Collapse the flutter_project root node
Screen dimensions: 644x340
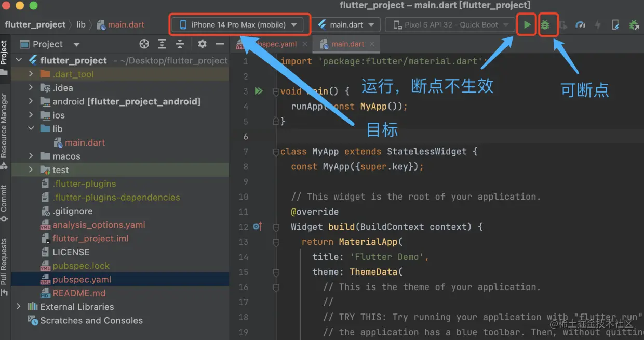click(19, 60)
